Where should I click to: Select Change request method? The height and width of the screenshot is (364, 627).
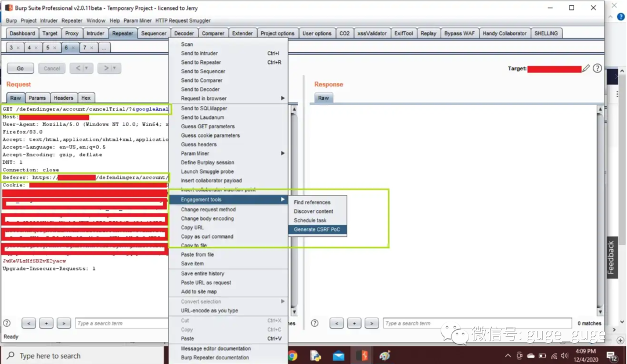[228, 210]
